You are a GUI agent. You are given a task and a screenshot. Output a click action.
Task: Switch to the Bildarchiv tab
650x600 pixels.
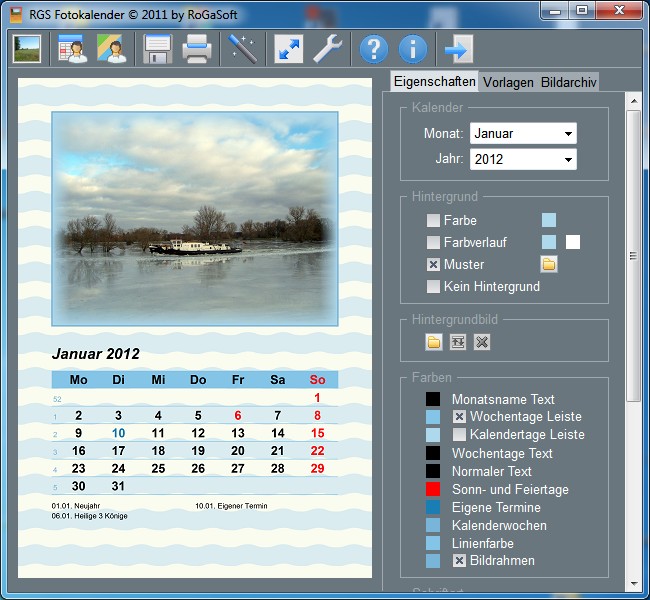click(x=568, y=82)
